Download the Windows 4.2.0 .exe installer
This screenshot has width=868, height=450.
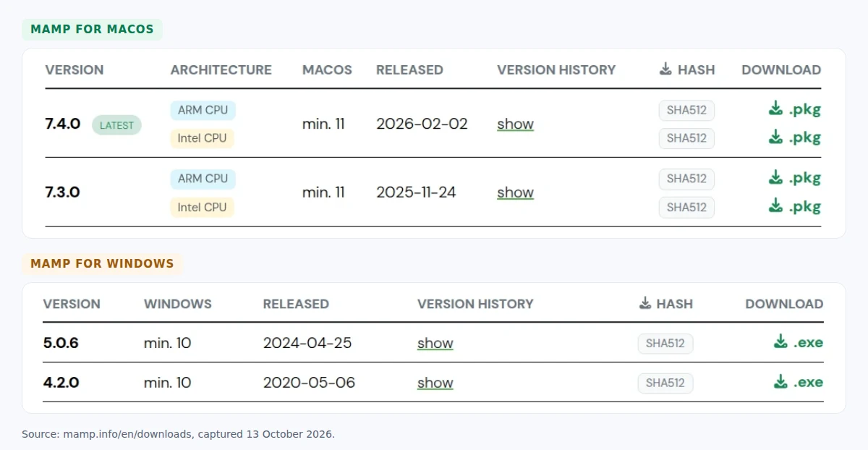pyautogui.click(x=798, y=382)
